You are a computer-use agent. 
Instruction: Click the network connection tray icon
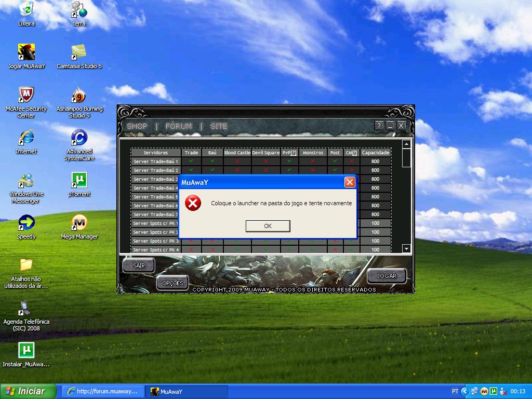(474, 391)
